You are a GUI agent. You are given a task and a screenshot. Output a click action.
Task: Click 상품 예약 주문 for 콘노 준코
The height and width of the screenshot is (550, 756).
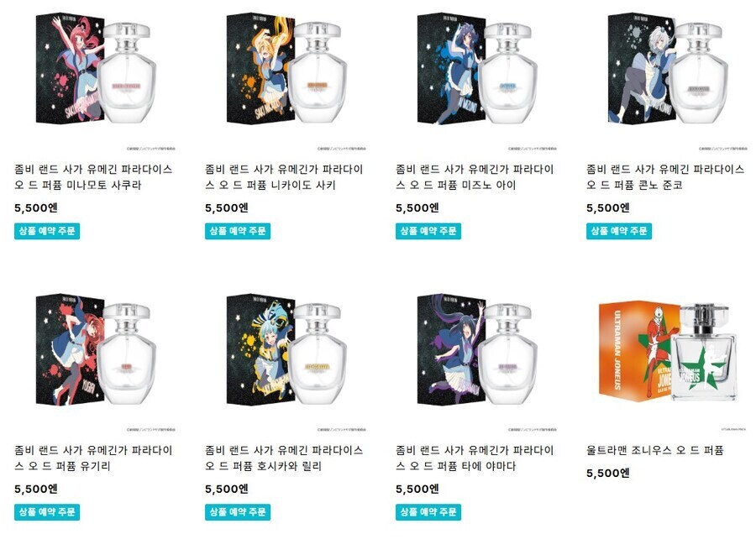click(619, 232)
